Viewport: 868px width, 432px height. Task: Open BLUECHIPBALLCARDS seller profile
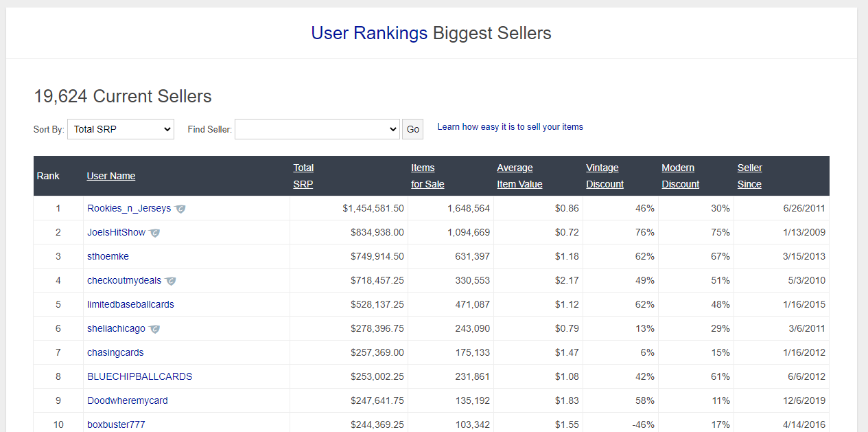click(139, 376)
